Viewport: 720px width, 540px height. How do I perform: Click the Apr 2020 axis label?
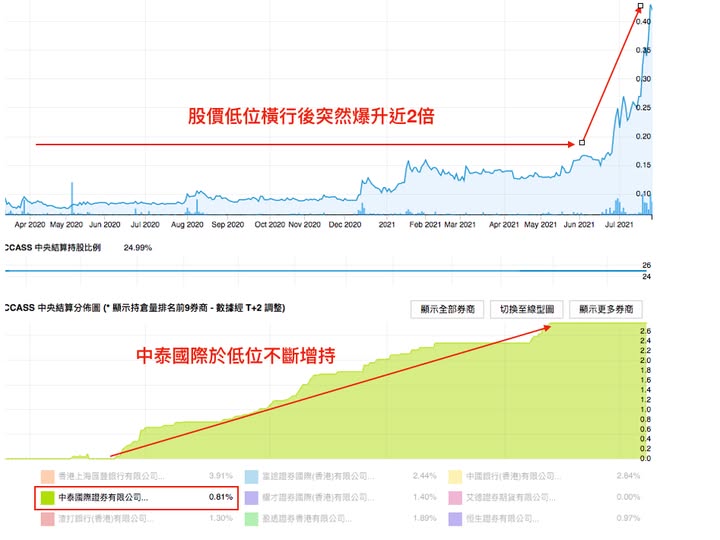(30, 225)
